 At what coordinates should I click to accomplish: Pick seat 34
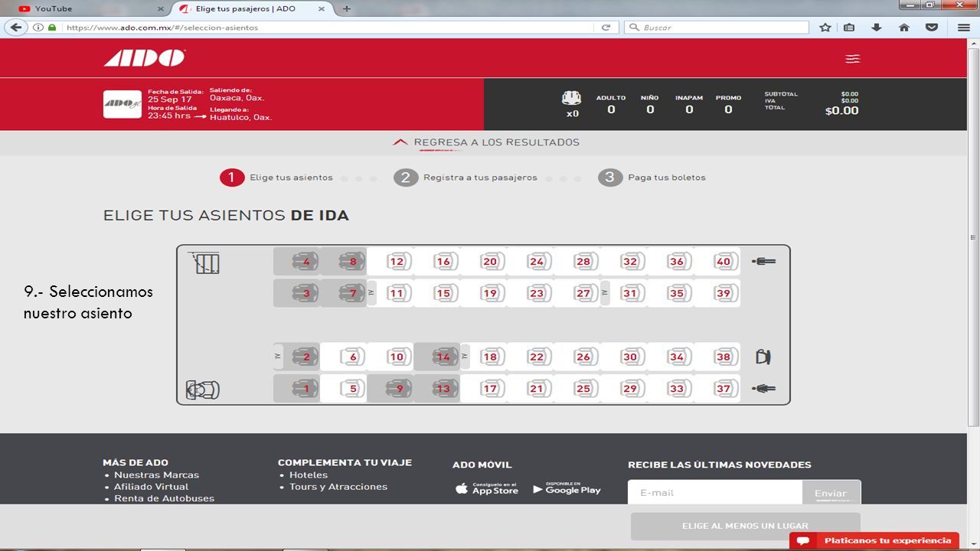[x=677, y=357]
